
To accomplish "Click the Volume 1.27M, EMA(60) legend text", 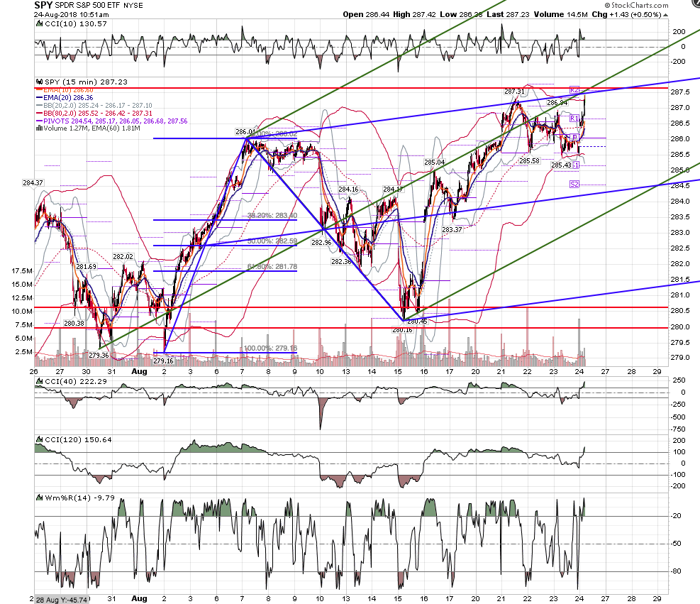I will [x=92, y=128].
